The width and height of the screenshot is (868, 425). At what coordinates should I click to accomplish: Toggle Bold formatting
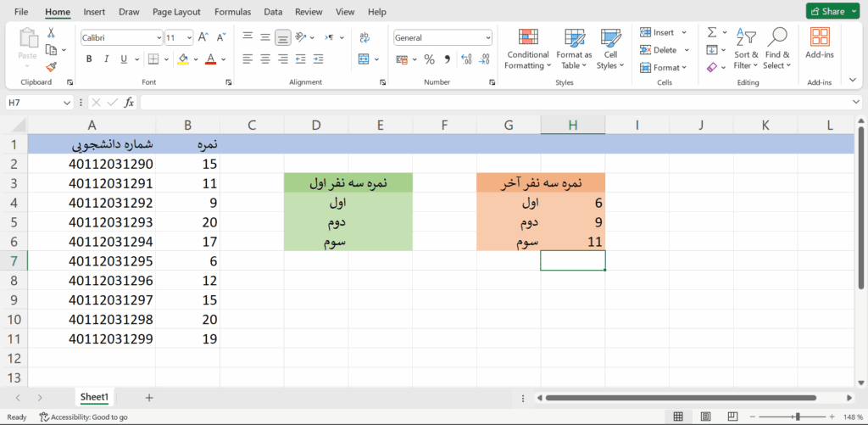pos(89,59)
